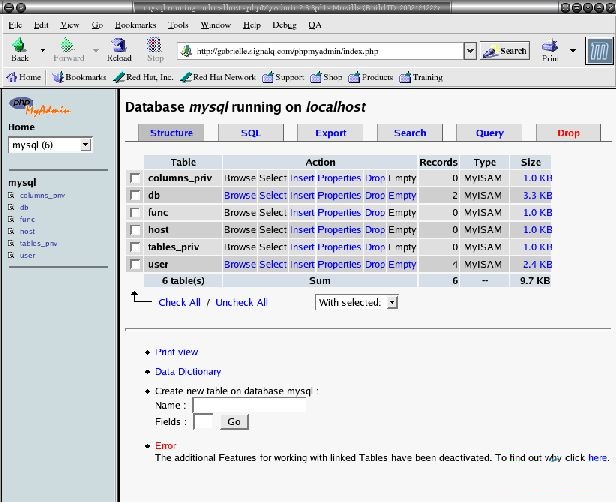The width and height of the screenshot is (616, 502).
Task: Click the new table Name input field
Action: (249, 405)
